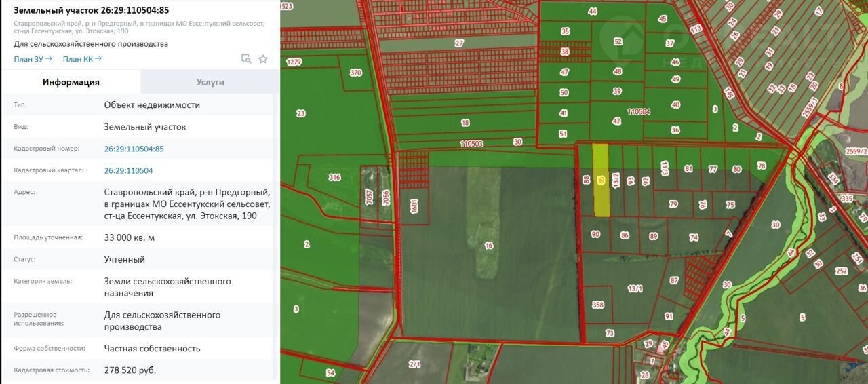This screenshot has width=868, height=384.
Task: Open cadastral number link 26:29:110504:85
Action: pos(134,149)
